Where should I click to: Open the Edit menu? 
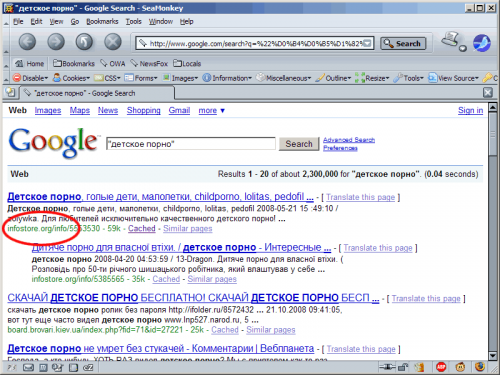(x=36, y=22)
